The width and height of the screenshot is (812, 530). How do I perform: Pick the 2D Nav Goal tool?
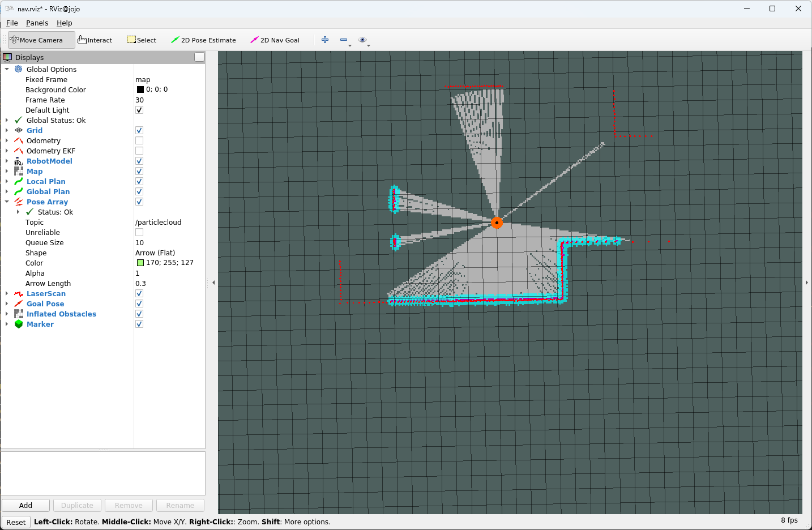point(275,40)
